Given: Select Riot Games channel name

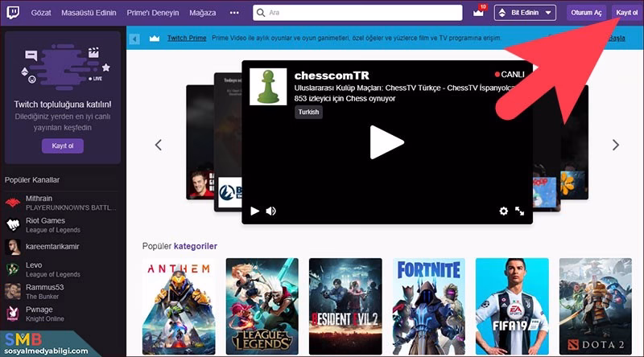Looking at the screenshot, I should [x=45, y=220].
